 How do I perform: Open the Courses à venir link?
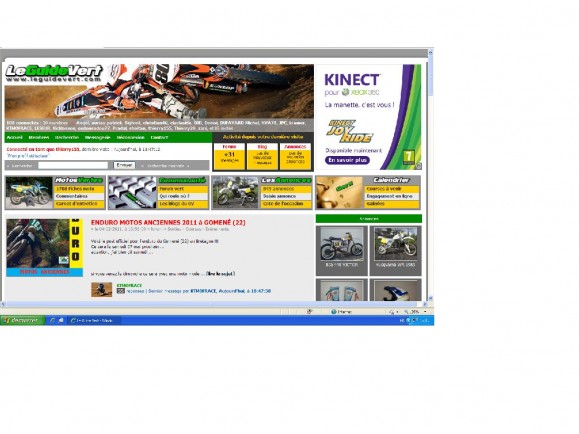click(392, 189)
